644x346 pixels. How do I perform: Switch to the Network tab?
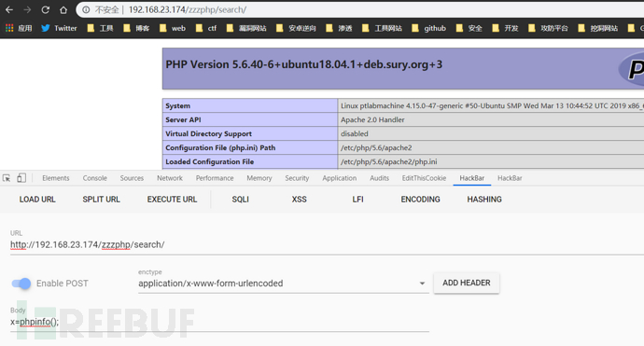(170, 178)
